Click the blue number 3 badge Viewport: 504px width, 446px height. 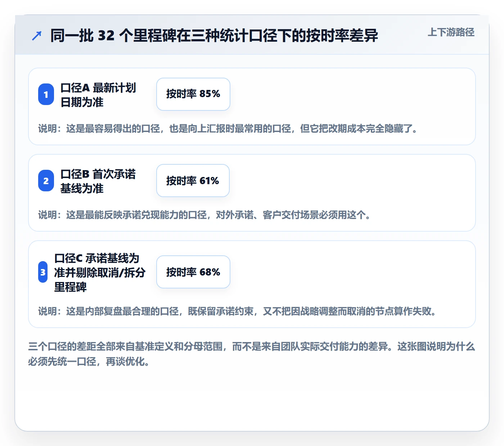point(43,272)
